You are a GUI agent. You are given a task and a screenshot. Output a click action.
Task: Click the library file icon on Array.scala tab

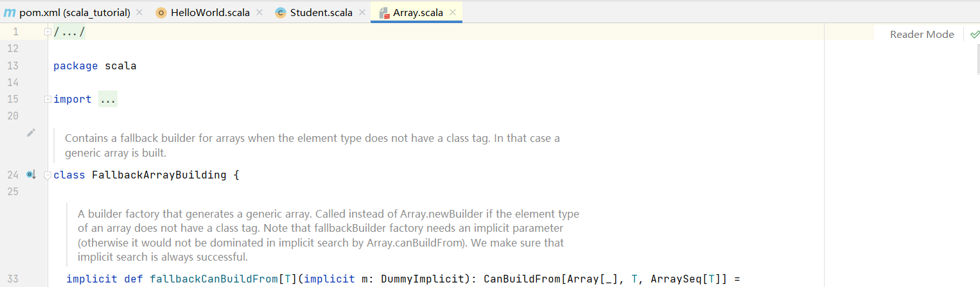384,13
